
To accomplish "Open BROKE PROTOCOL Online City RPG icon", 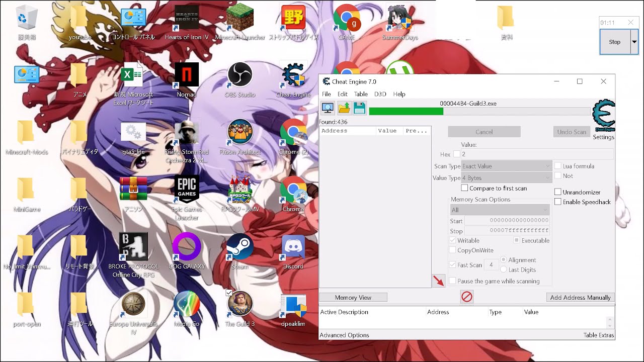I will [x=133, y=255].
